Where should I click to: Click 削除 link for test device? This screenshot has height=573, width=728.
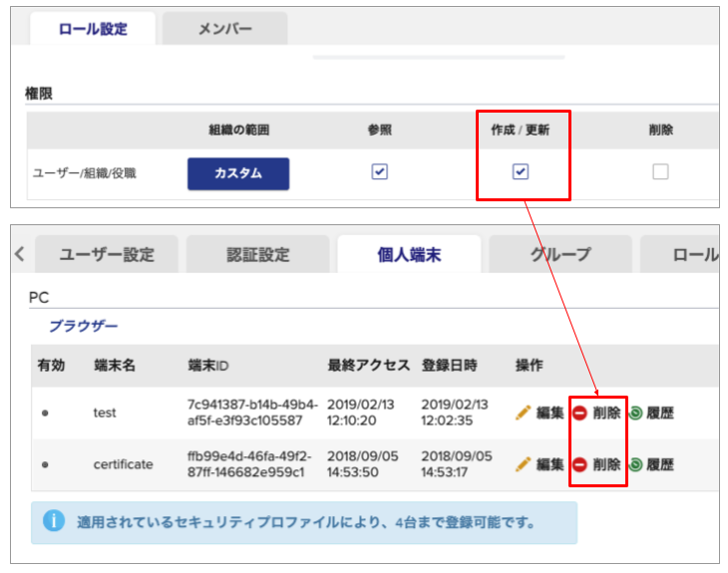(606, 413)
